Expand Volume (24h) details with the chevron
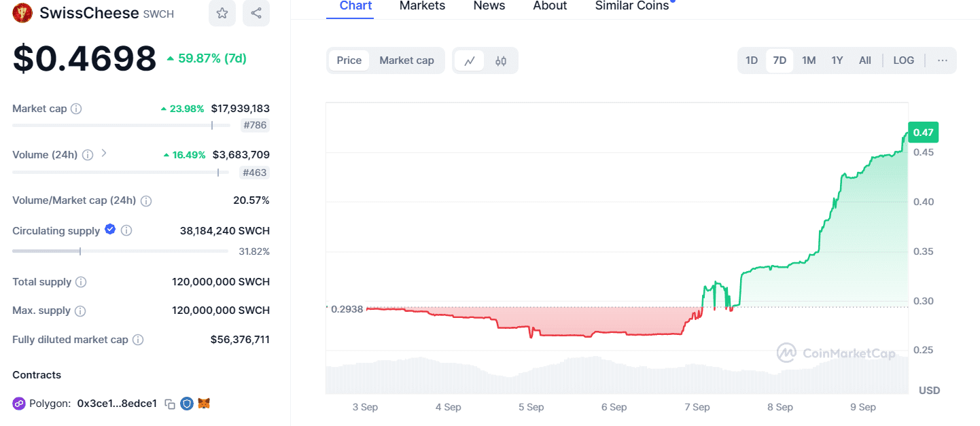This screenshot has width=980, height=426. point(104,154)
